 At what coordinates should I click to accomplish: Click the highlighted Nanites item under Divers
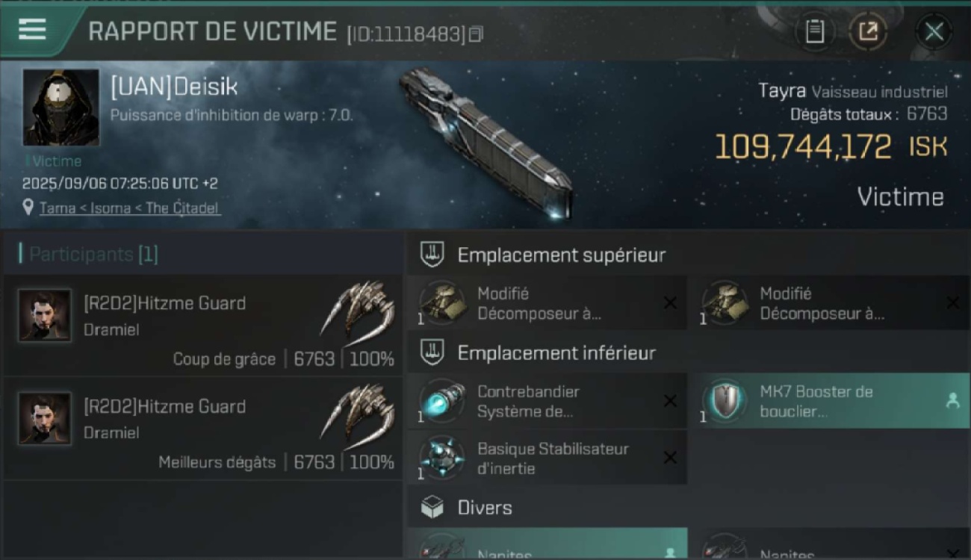(547, 544)
